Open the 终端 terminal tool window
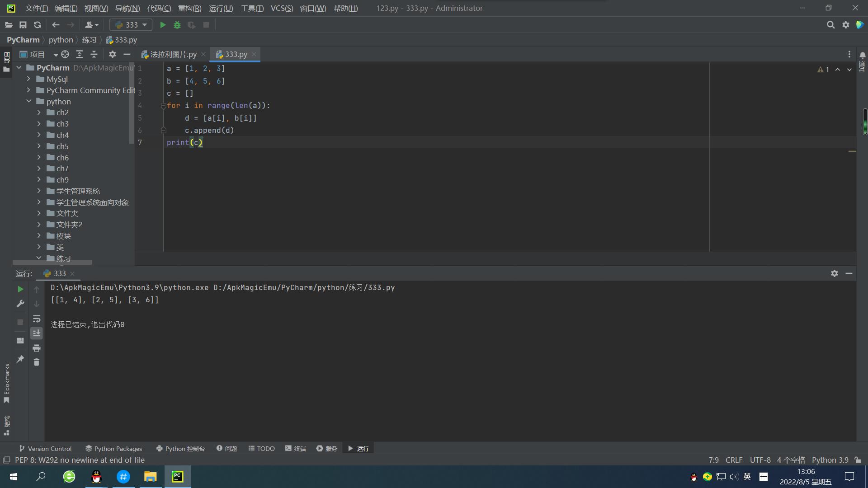Viewport: 868px width, 488px height. (296, 449)
